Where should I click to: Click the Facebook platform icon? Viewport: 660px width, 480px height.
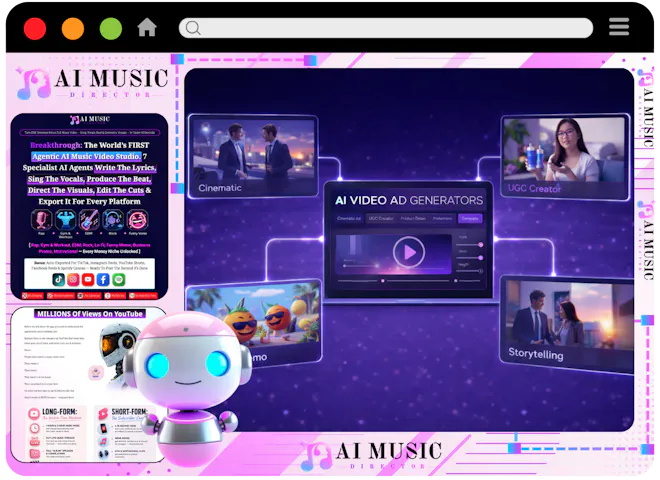pos(103,279)
